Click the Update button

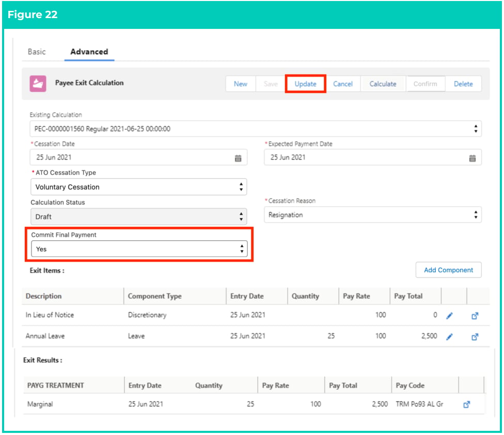pos(305,84)
